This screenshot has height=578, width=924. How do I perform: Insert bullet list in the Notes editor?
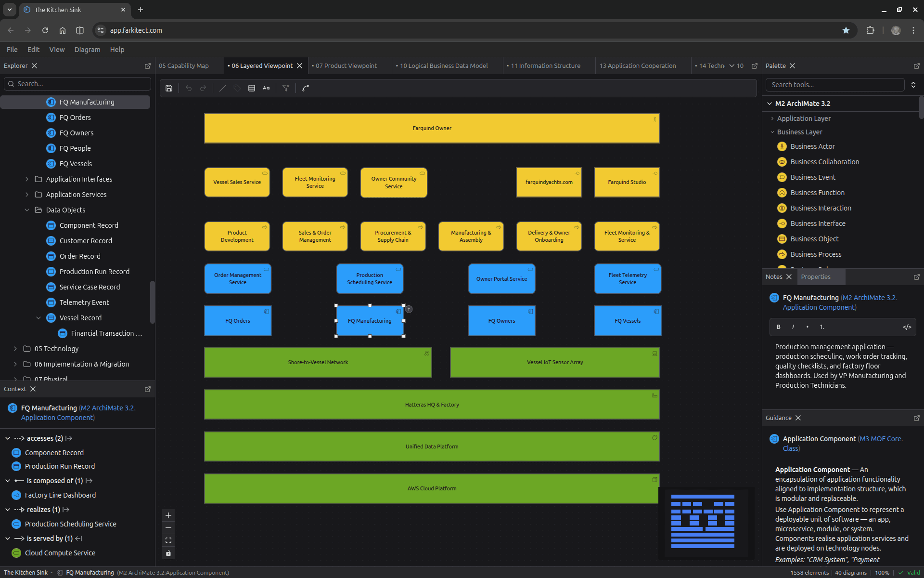(808, 327)
